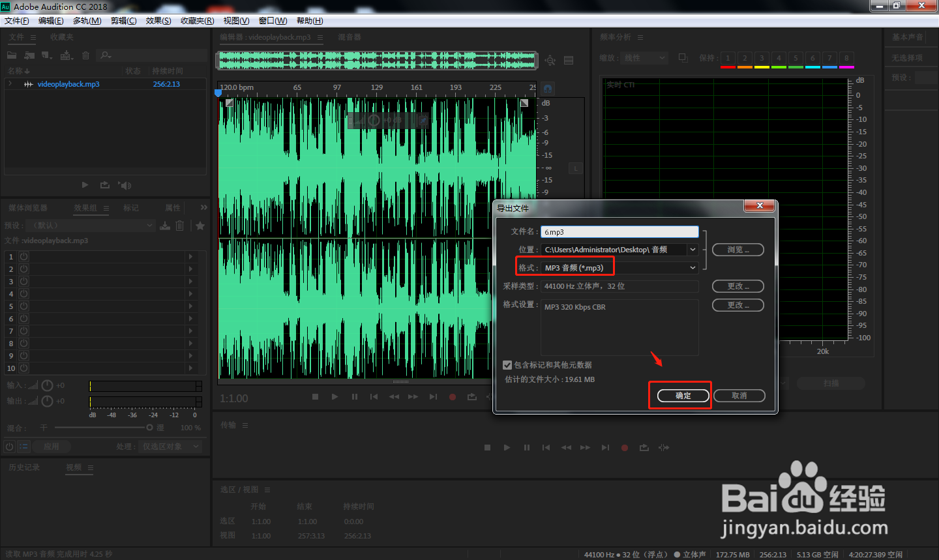Open the Location path dropdown in export dialog
Screen dimensions: 939x560
[620, 250]
